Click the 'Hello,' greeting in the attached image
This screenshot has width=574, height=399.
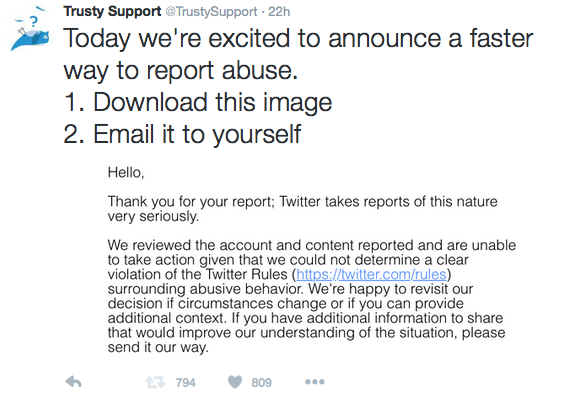(x=126, y=172)
